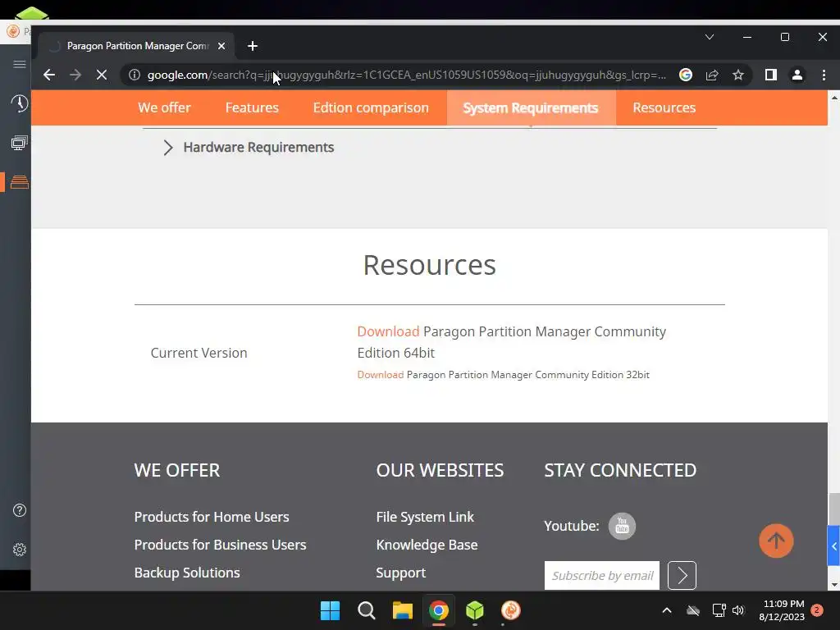Stop page loading with the X button
This screenshot has height=630, width=840.
101,75
